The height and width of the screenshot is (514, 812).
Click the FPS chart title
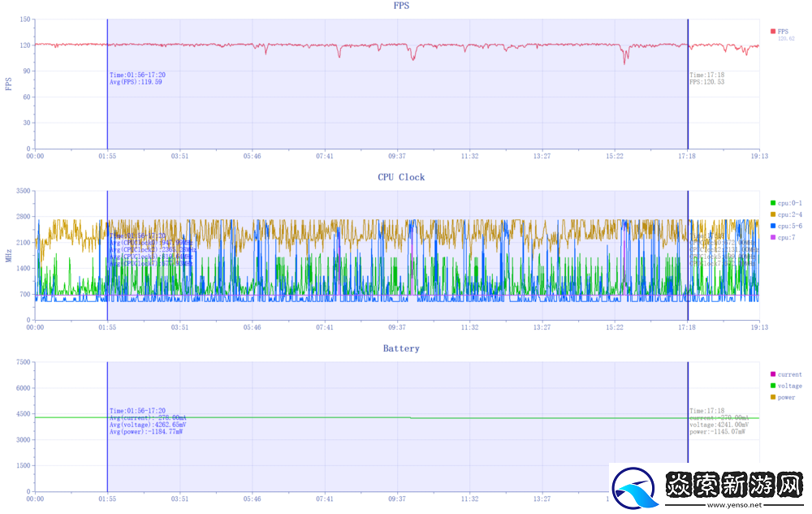point(401,6)
